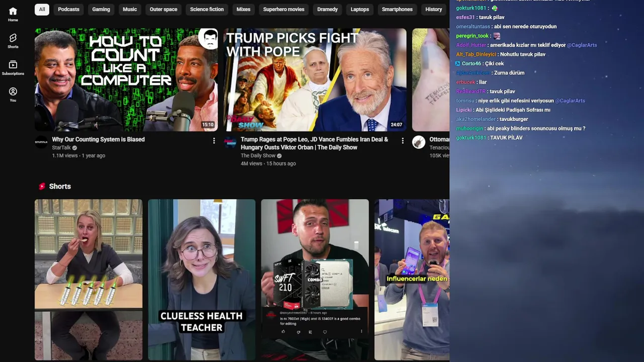Select the Music filter chip
644x362 pixels.
pyautogui.click(x=130, y=9)
